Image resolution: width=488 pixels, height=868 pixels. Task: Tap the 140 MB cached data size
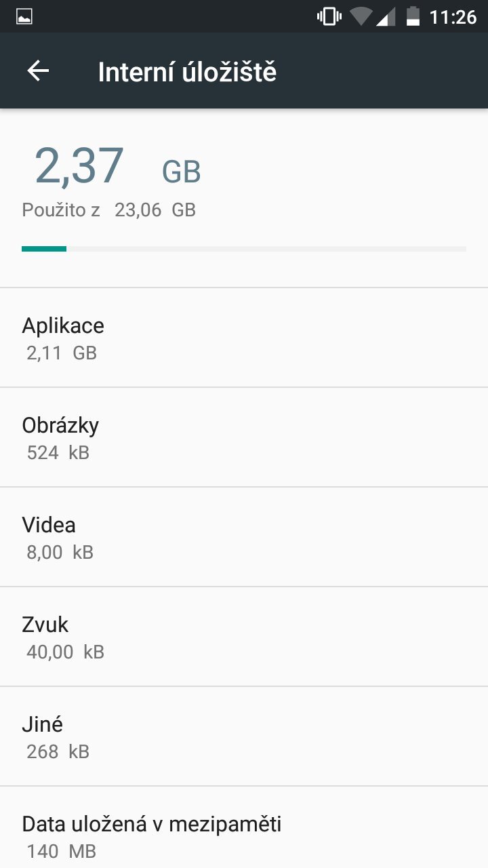62,850
